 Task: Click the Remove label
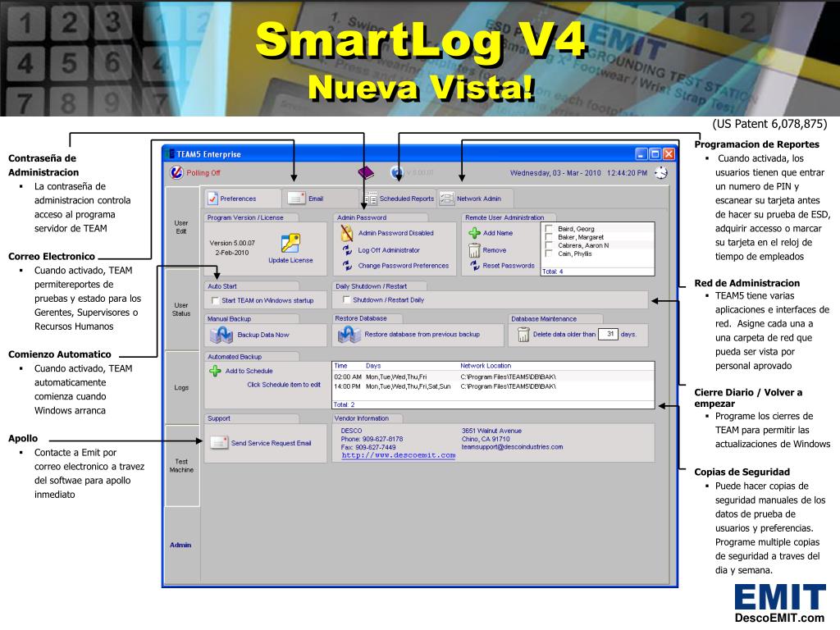pyautogui.click(x=495, y=250)
